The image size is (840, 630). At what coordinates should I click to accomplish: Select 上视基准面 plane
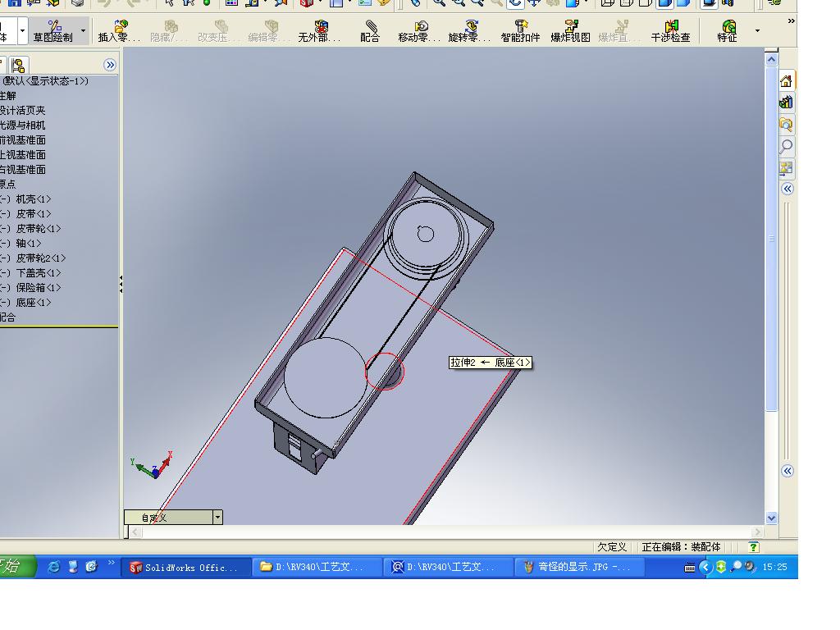pos(22,155)
